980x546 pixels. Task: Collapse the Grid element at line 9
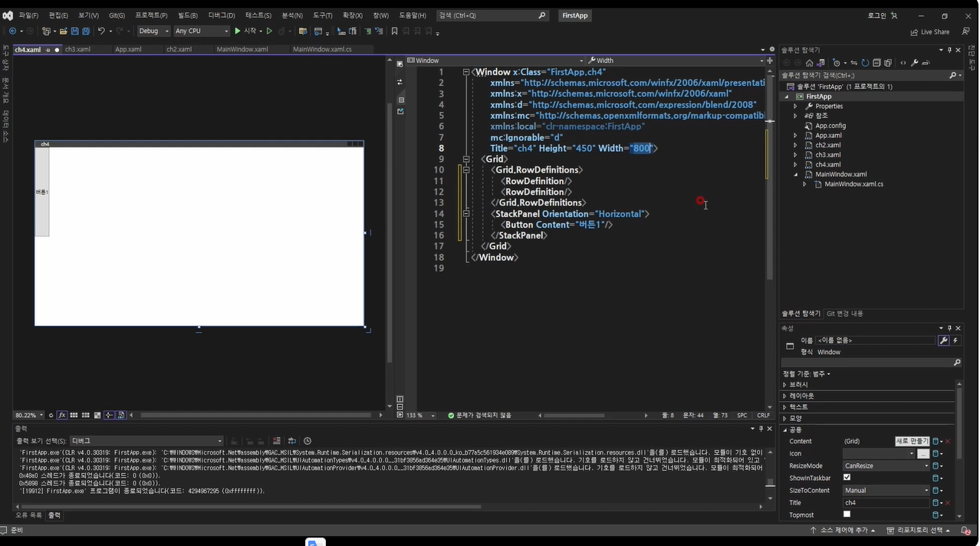(x=465, y=160)
